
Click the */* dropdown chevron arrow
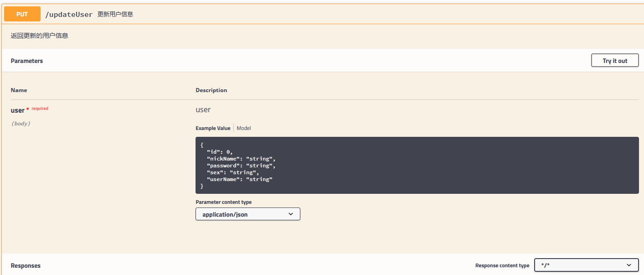click(x=629, y=265)
